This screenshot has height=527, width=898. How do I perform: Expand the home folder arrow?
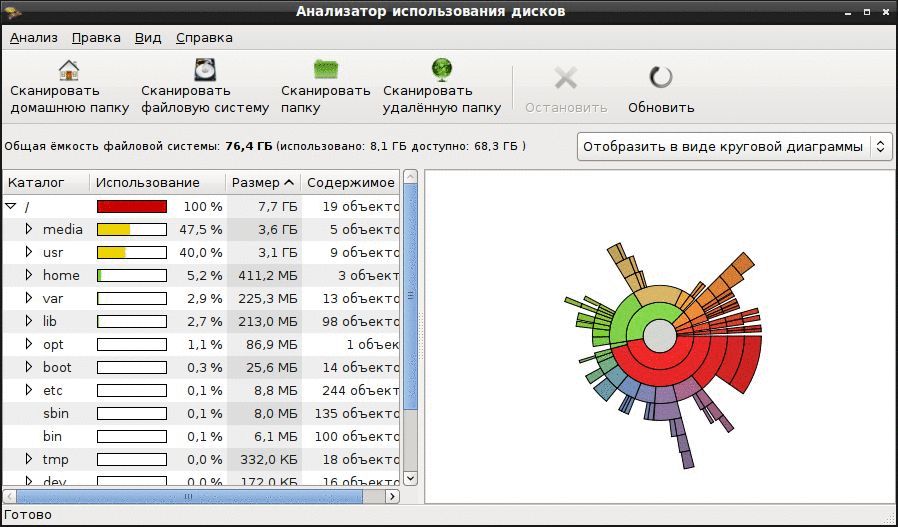point(29,275)
